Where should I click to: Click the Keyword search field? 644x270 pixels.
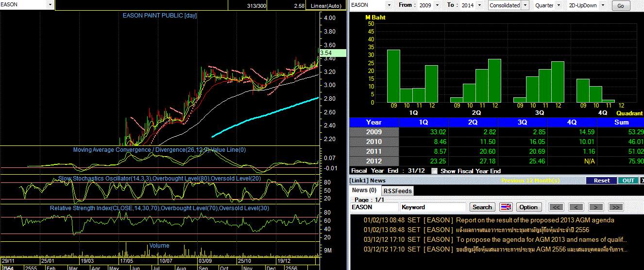pyautogui.click(x=433, y=207)
